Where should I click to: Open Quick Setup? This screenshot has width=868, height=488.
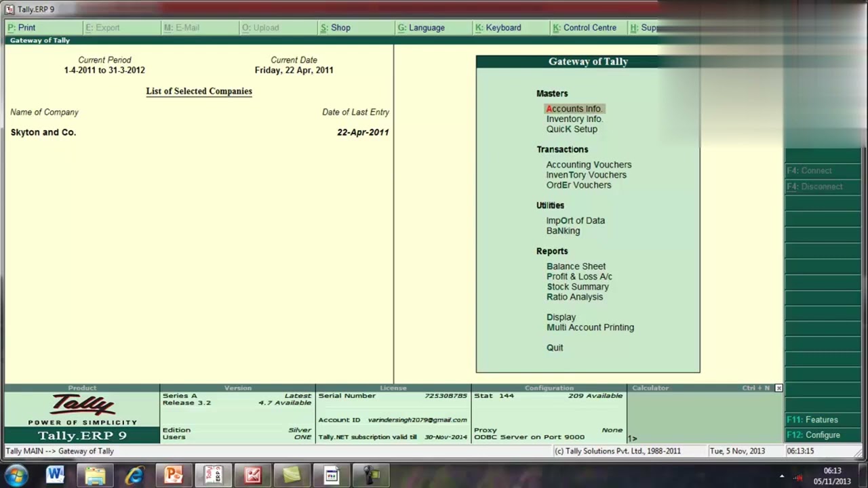(572, 129)
